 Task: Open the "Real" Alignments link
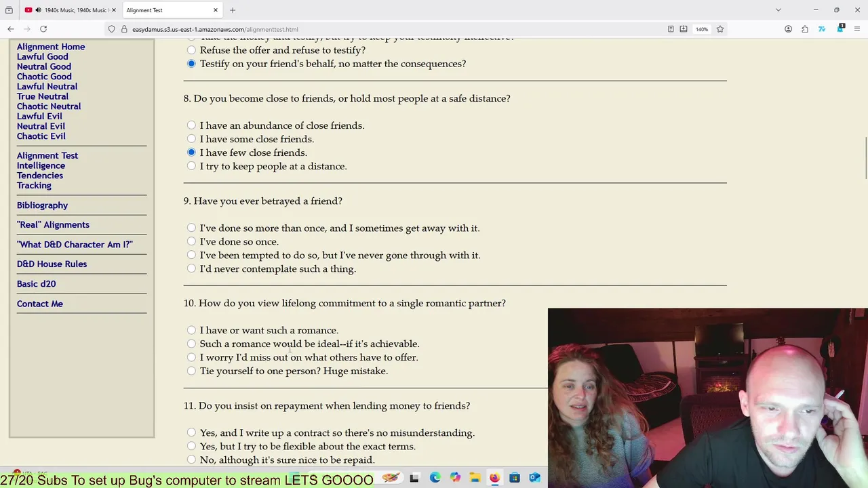(53, 225)
